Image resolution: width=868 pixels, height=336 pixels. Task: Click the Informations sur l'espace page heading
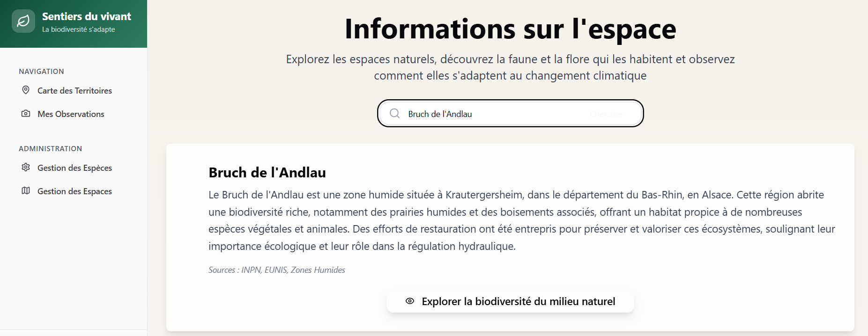pyautogui.click(x=510, y=29)
